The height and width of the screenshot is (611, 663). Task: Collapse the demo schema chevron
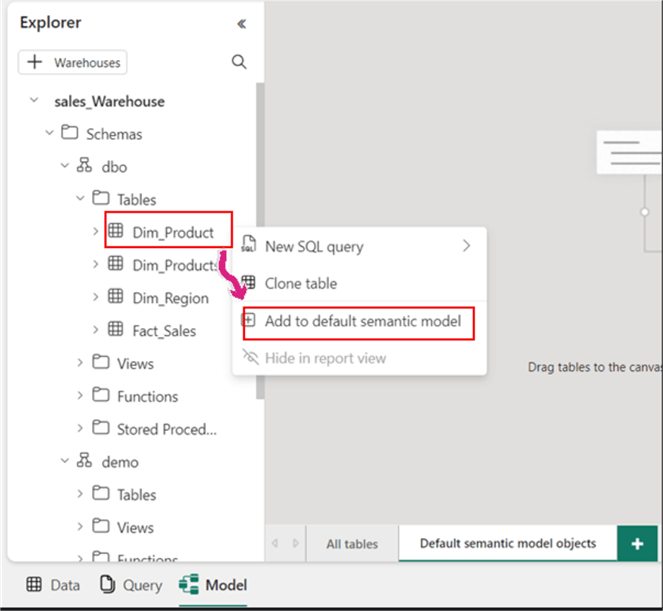tap(65, 460)
